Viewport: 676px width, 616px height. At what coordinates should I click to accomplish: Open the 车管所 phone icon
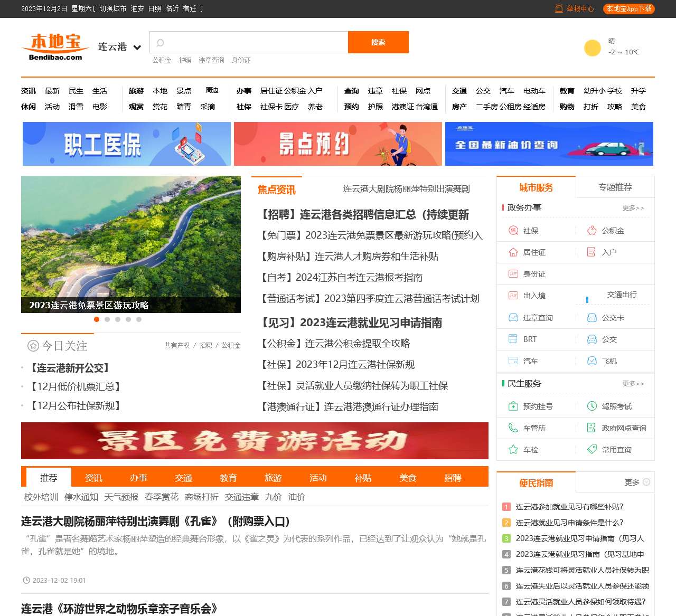click(513, 428)
